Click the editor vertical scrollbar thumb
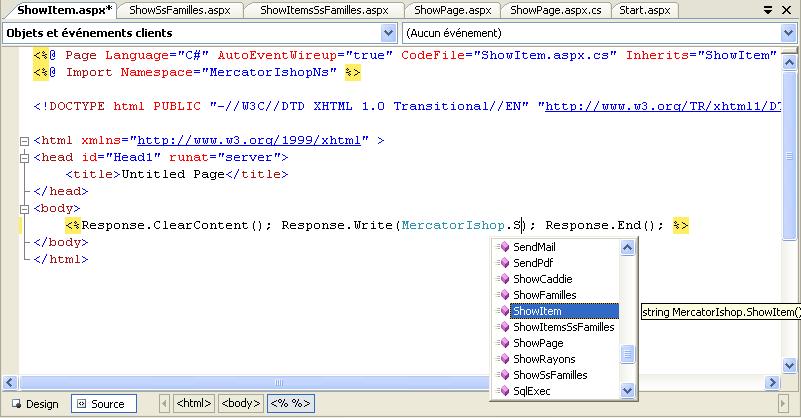Screen dimensions: 801x418 (789, 155)
